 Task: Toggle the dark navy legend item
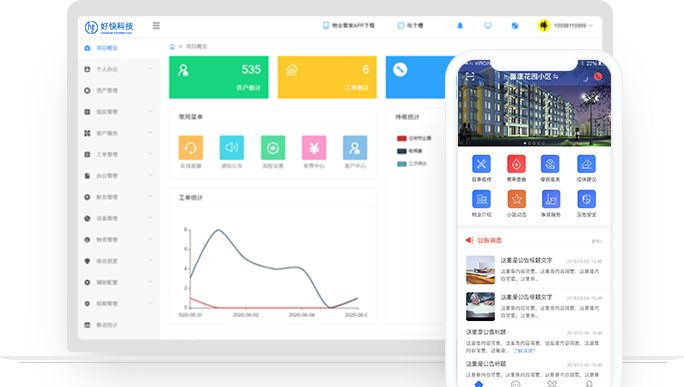(410, 151)
